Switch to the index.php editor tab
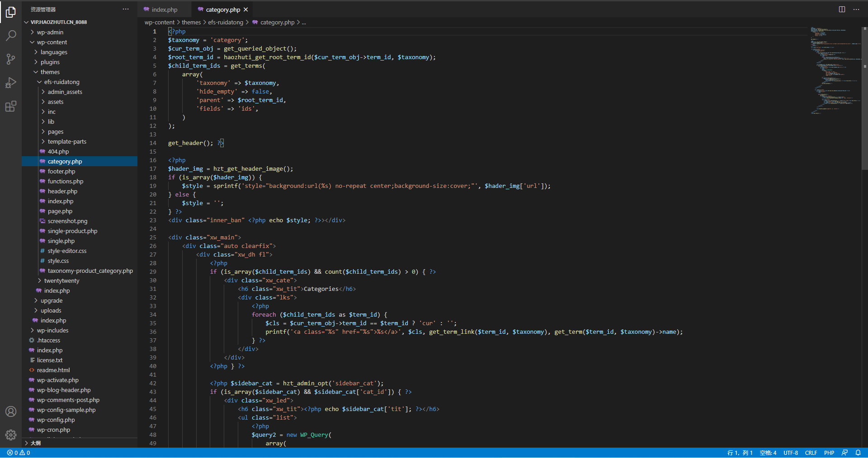The image size is (868, 458). tap(164, 9)
